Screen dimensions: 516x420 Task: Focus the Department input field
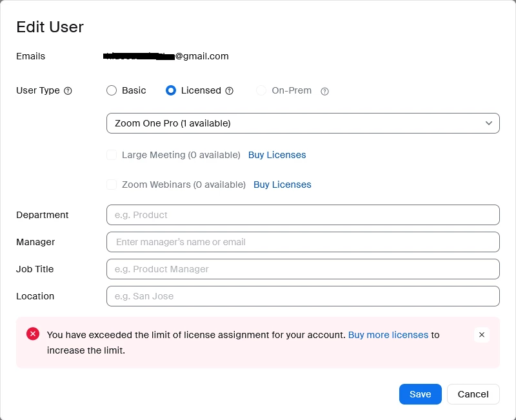pyautogui.click(x=303, y=215)
